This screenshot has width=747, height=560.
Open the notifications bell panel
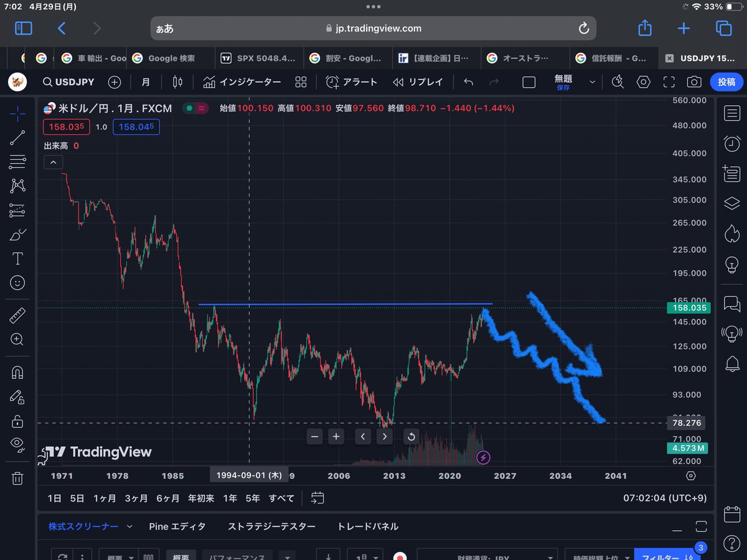[732, 364]
